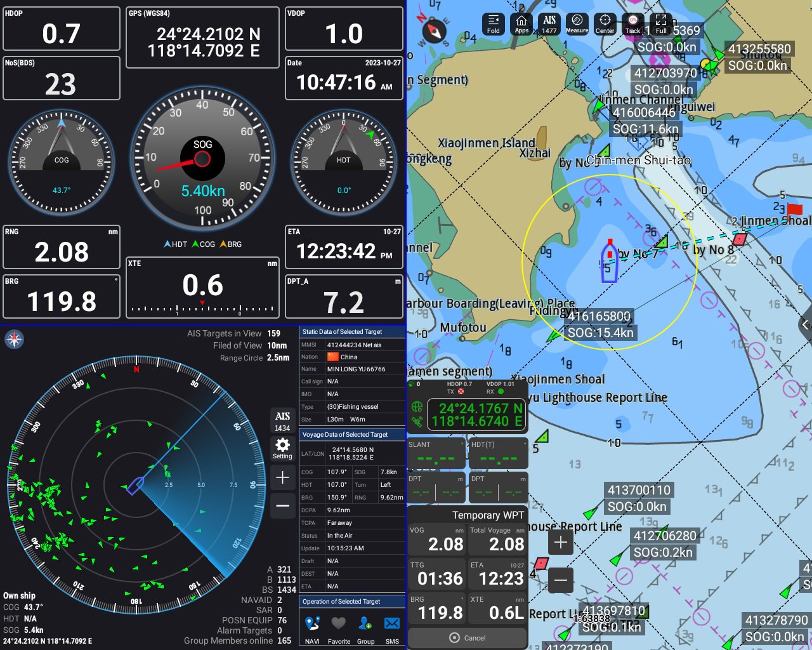The image size is (812, 650).
Task: Select MMSI 412444234 Net ais row
Action: [352, 345]
